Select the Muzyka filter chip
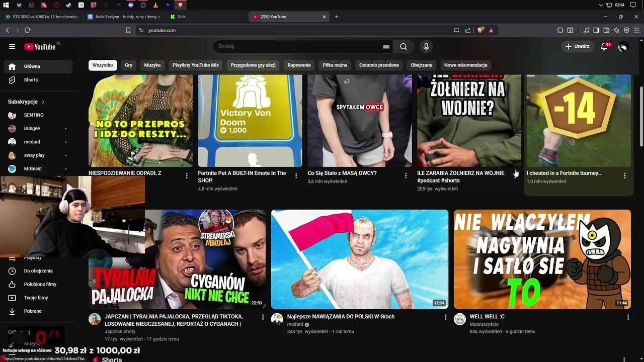This screenshot has width=644, height=362. (x=152, y=65)
